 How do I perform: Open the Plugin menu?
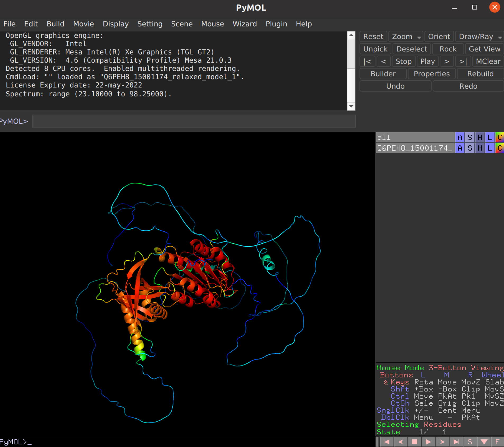(276, 24)
